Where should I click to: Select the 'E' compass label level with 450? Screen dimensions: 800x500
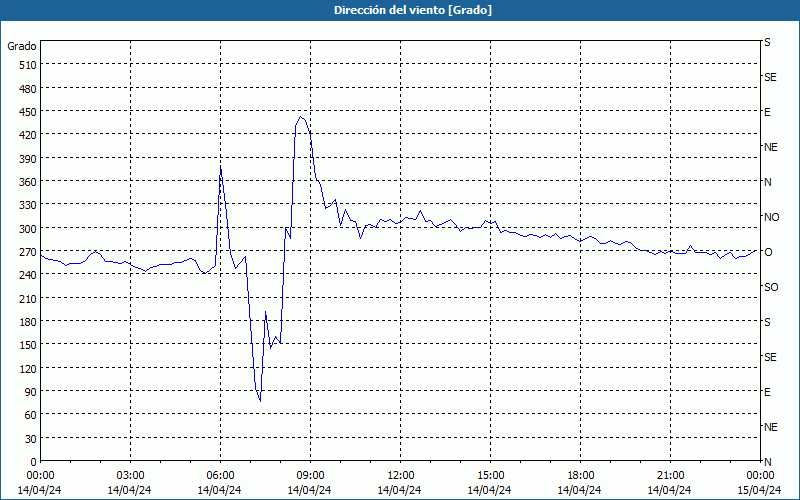tap(767, 112)
